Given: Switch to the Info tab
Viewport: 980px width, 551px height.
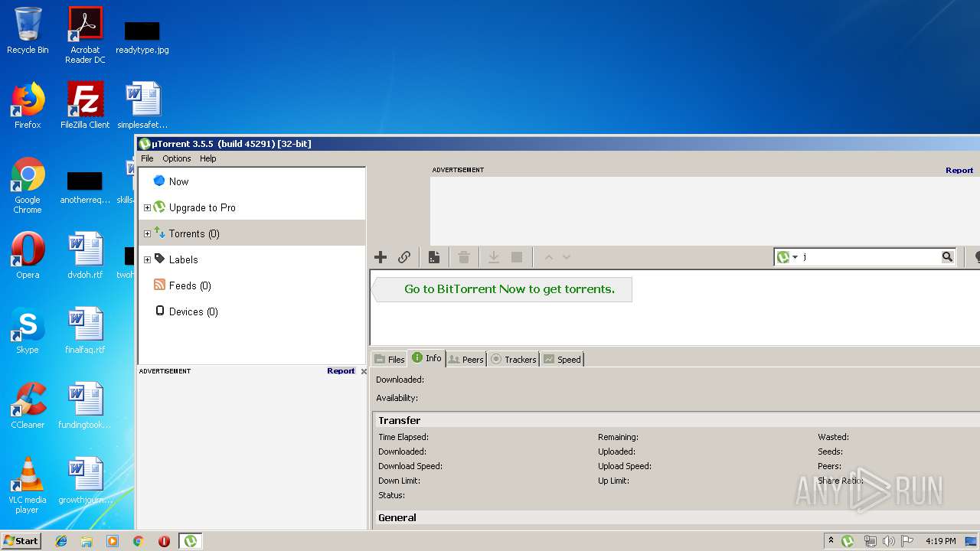Looking at the screenshot, I should click(426, 357).
